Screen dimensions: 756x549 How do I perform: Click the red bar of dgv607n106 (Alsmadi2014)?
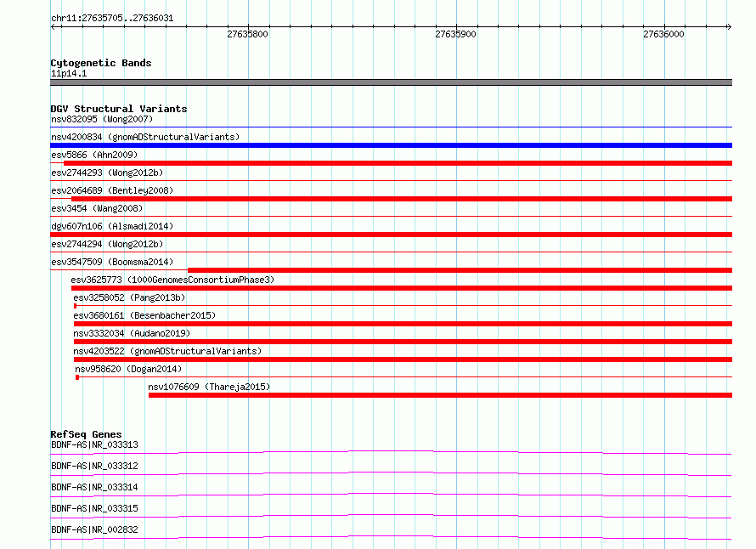click(x=391, y=235)
